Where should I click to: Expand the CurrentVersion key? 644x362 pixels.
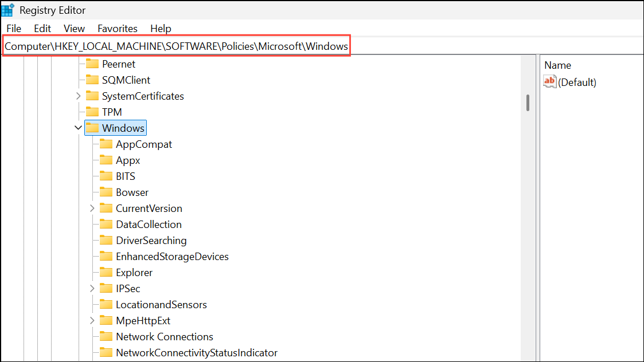coord(92,208)
